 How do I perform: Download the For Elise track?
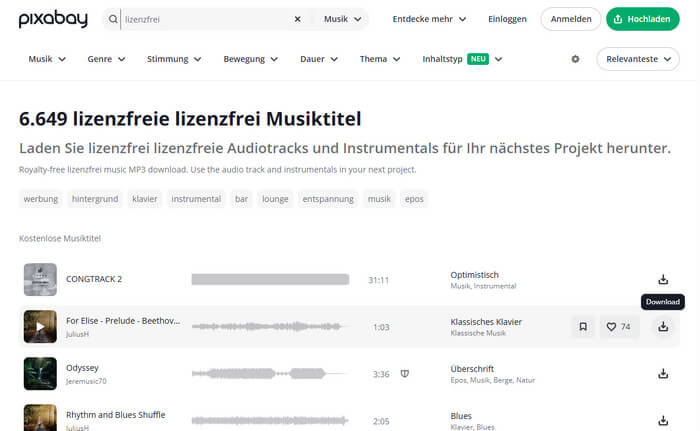tap(663, 327)
